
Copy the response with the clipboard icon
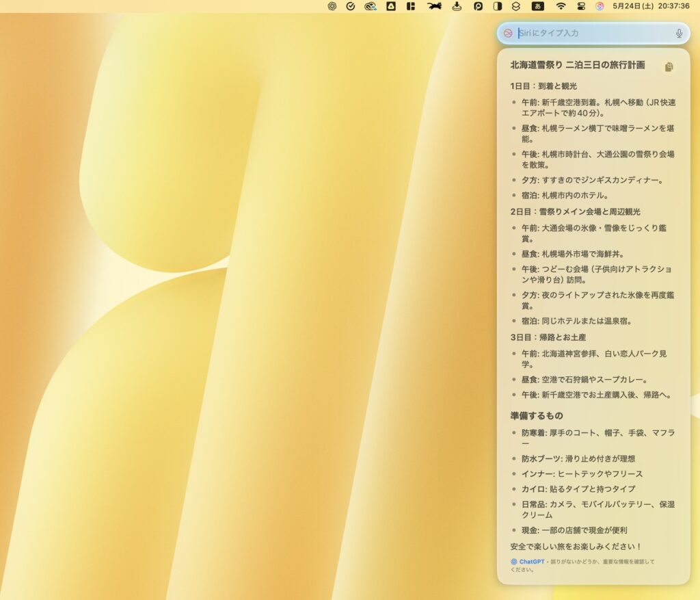pos(669,67)
